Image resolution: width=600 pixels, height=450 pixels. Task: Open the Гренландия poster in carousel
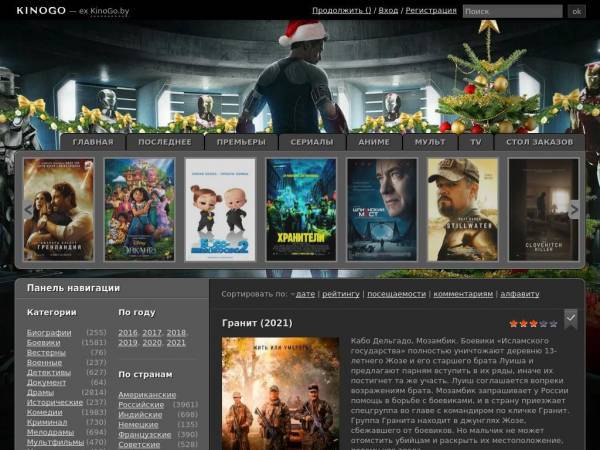click(59, 210)
